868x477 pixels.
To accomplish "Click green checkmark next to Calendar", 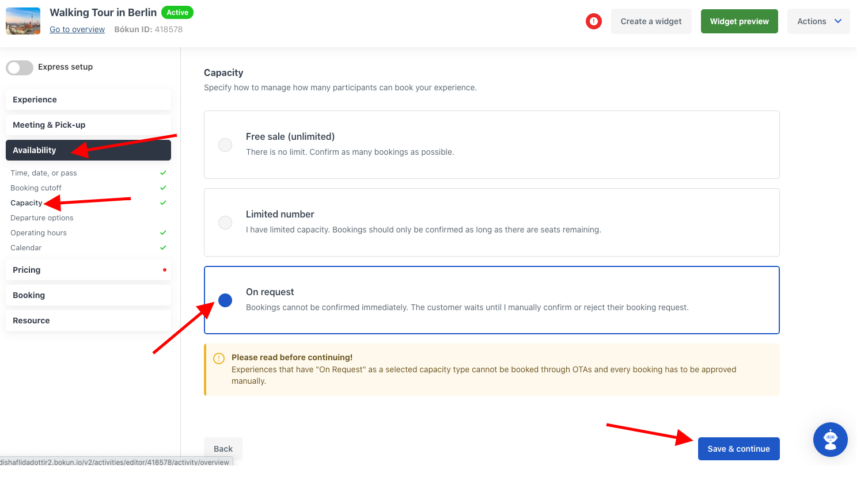I will click(x=163, y=247).
